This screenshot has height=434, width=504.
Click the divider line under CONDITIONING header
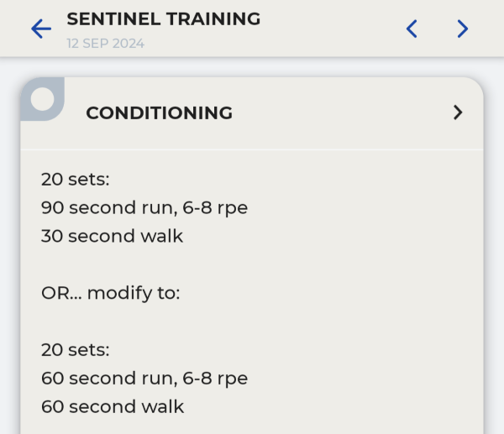252,149
